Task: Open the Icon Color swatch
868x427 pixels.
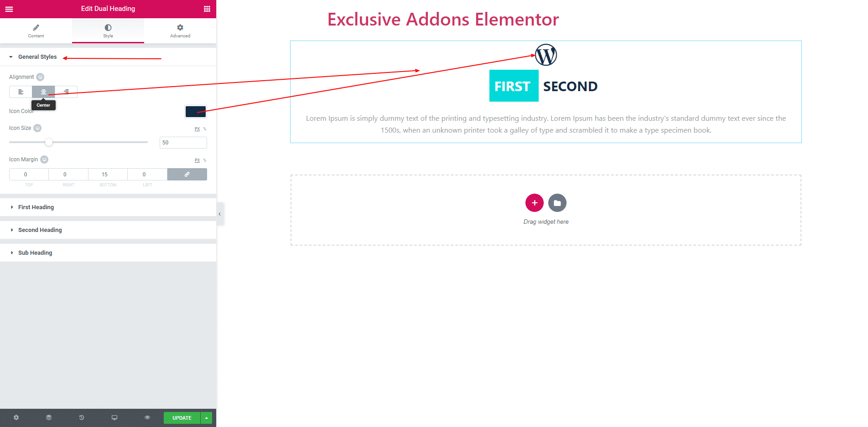Action: pyautogui.click(x=196, y=112)
